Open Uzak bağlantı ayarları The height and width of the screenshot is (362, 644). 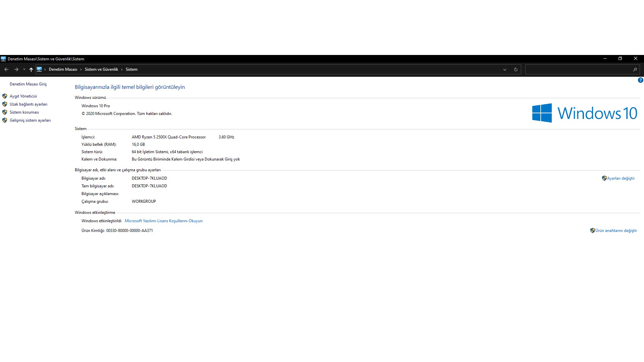pos(29,104)
